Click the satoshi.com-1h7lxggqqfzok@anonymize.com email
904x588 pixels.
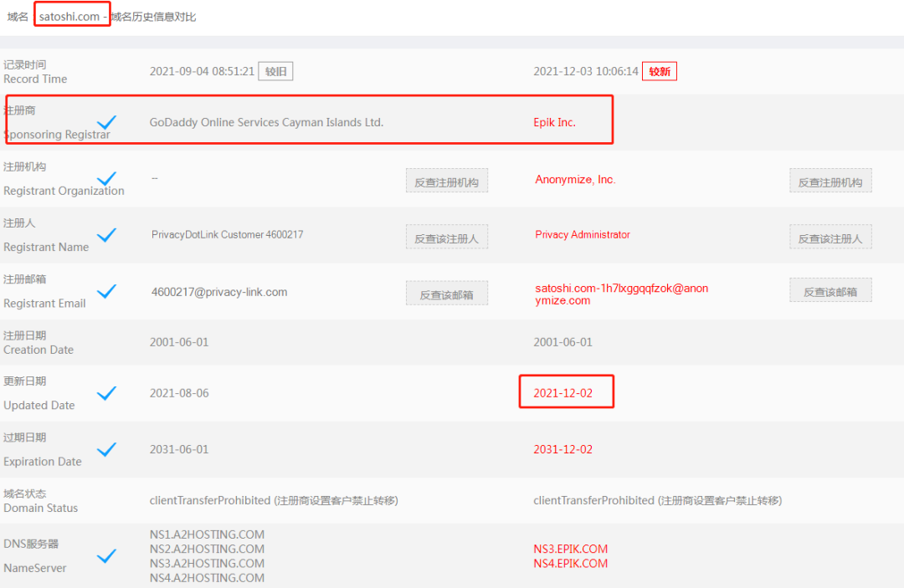pos(621,294)
